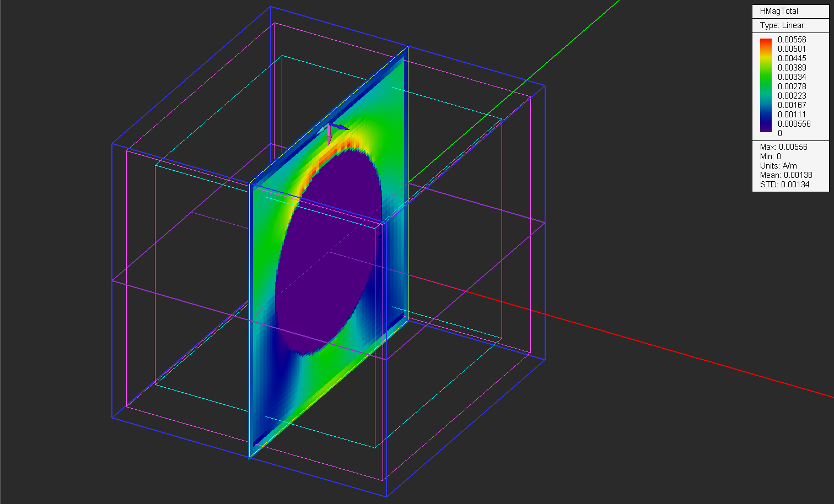Click the 'Mean: 0.00138' statistic
834x504 pixels.
coord(785,175)
